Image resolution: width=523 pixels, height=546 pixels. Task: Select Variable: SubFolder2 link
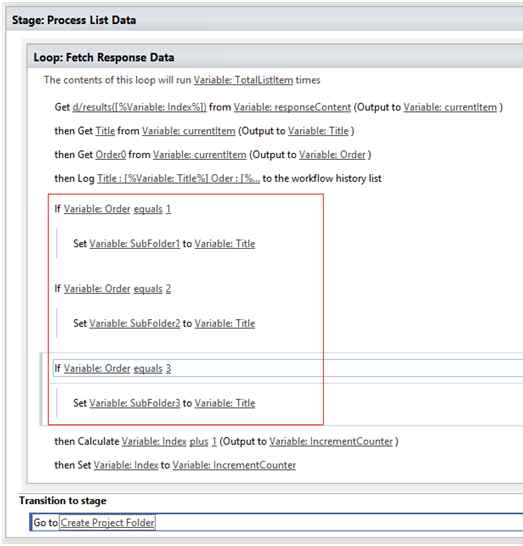(x=135, y=323)
